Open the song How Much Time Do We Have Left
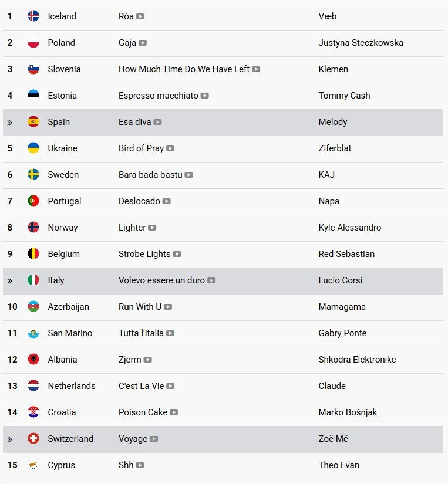 [184, 69]
